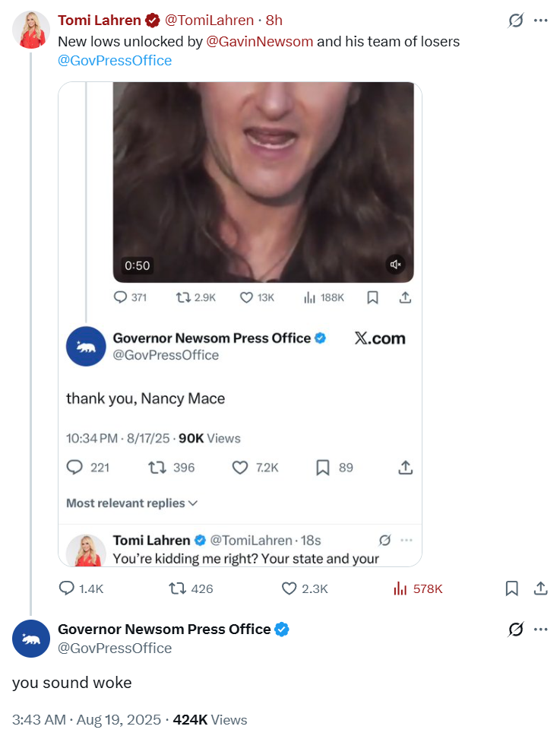
Task: Open Governor Newsom Press Office's bear avatar
Action: click(x=30, y=639)
